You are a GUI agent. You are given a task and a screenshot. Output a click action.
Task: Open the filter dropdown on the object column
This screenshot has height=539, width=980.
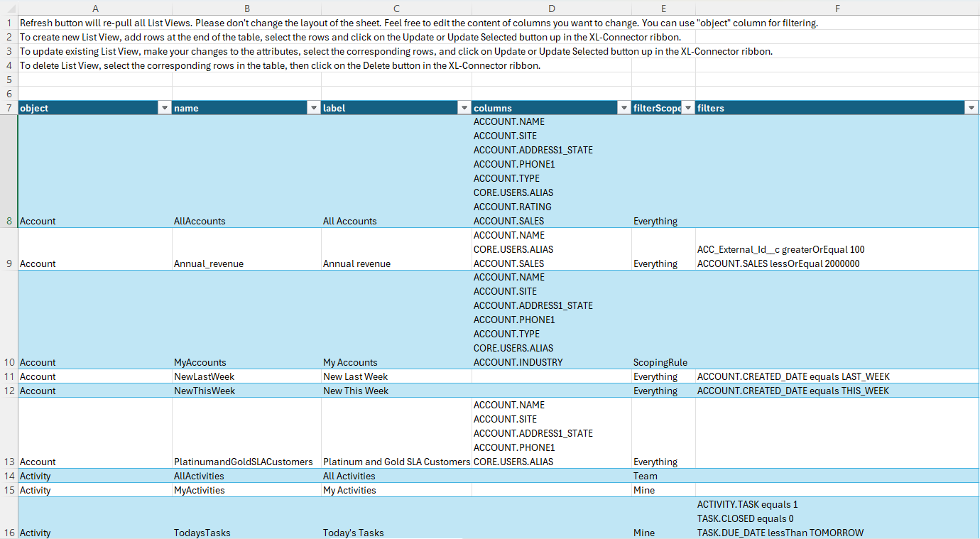[x=164, y=107]
